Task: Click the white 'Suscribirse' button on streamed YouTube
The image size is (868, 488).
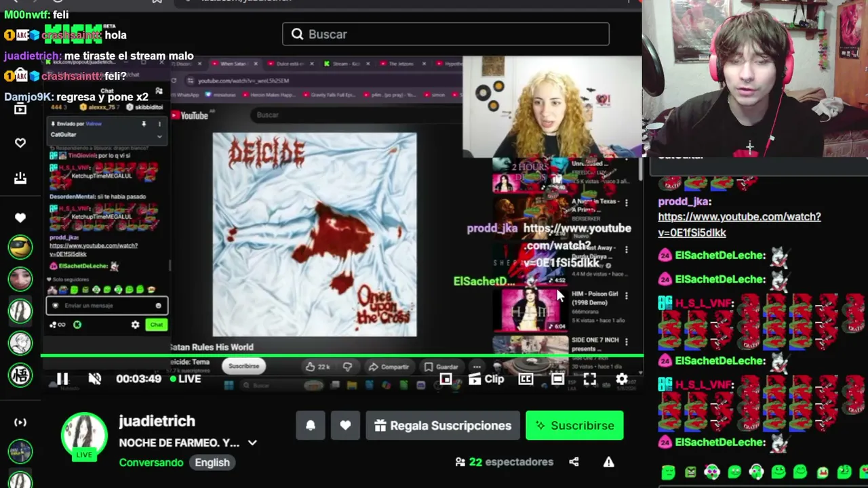Action: coord(243,367)
